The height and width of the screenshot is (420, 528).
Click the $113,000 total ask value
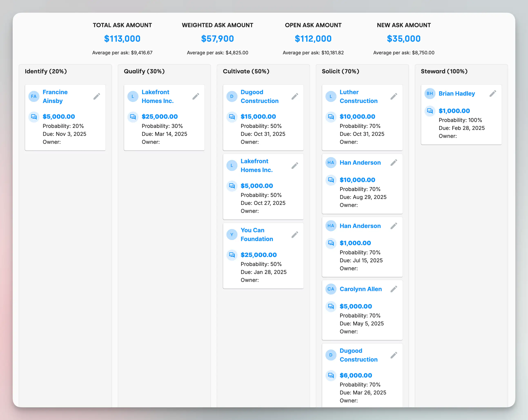(122, 38)
